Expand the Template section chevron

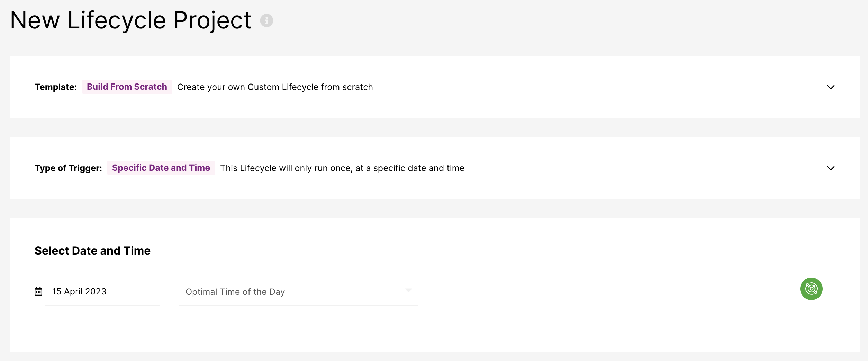pos(831,87)
